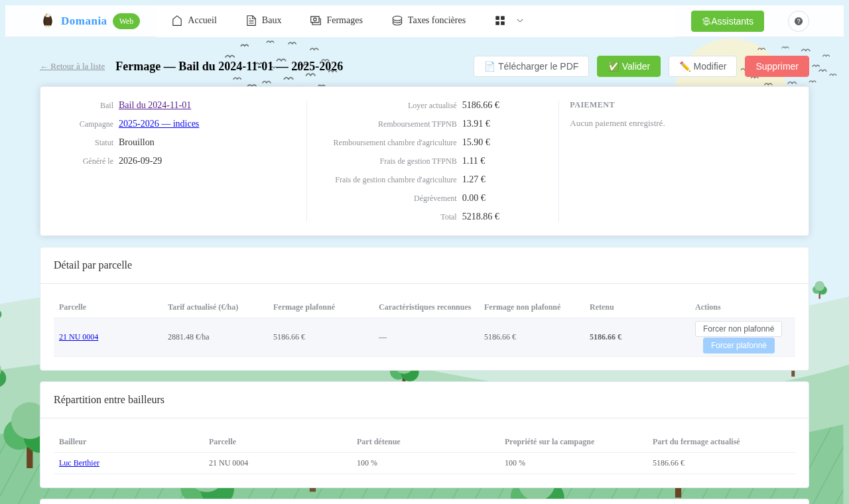
Task: Click the green Web badge
Action: click(126, 21)
